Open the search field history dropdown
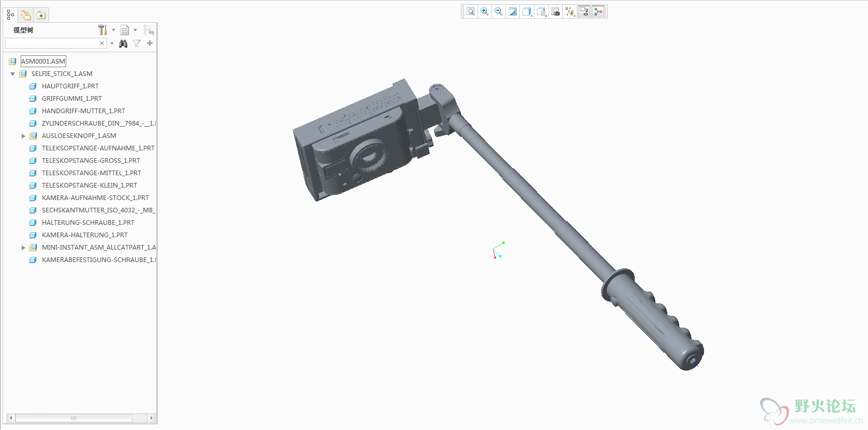This screenshot has height=430, width=868. click(x=112, y=43)
